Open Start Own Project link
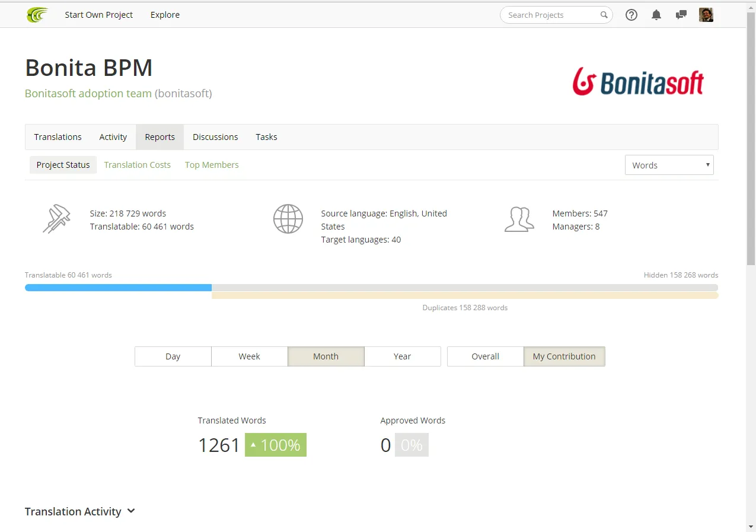This screenshot has width=756, height=532. 99,15
